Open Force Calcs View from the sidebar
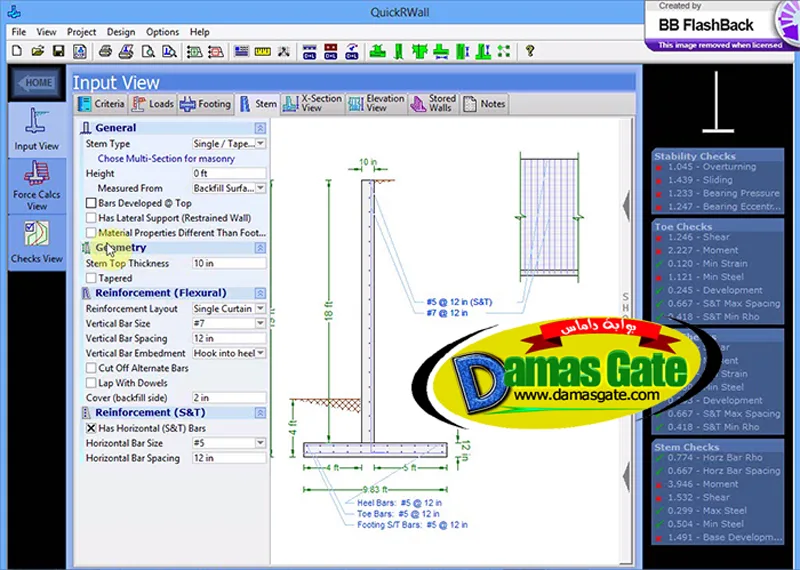 37,186
